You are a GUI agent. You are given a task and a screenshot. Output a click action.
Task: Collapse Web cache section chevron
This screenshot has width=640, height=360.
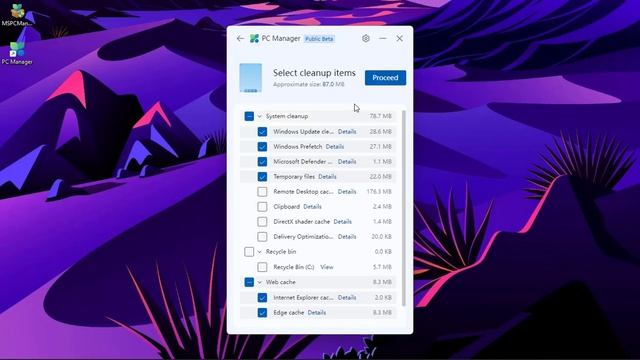259,282
